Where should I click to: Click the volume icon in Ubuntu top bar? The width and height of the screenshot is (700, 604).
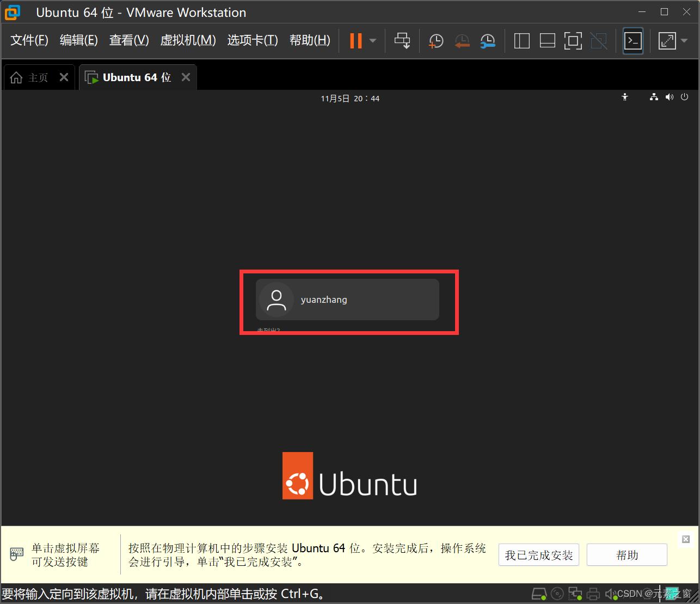point(669,97)
